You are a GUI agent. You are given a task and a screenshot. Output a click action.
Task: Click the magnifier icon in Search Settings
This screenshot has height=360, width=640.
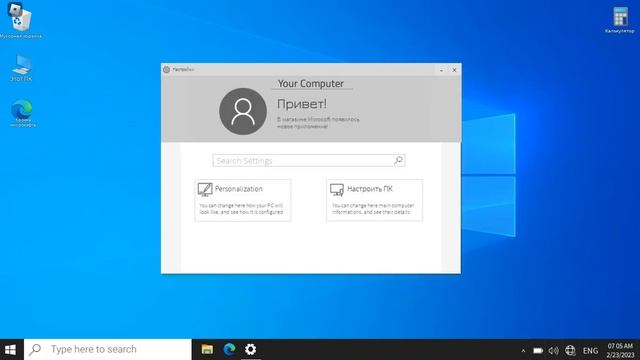(398, 160)
